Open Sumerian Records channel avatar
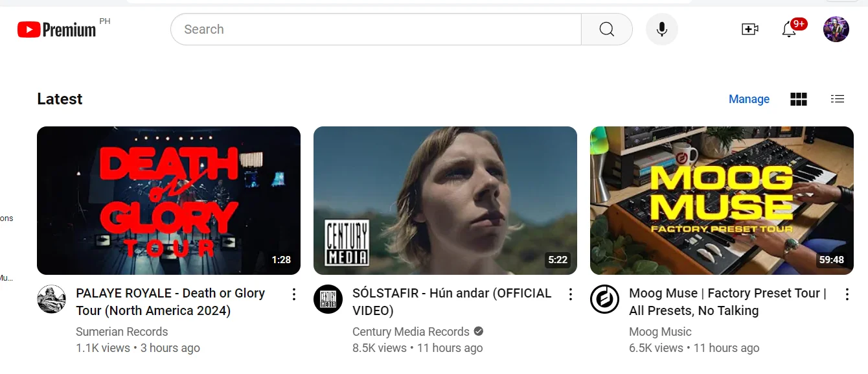Viewport: 868px width, 374px height. [51, 299]
